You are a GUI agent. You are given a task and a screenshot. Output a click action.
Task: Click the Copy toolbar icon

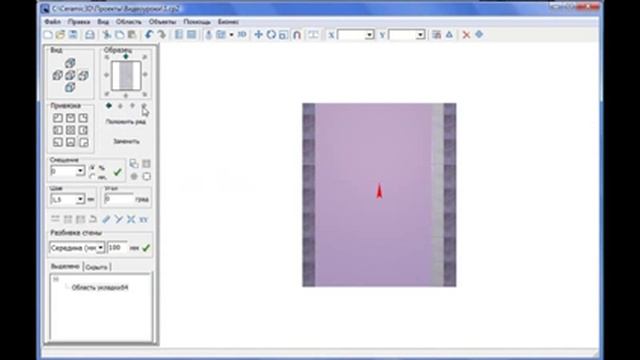click(119, 35)
